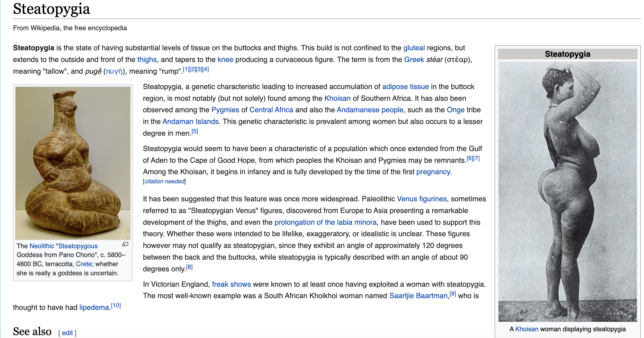This screenshot has width=644, height=338.
Task: Jump to footnote reference 8
Action: click(189, 267)
